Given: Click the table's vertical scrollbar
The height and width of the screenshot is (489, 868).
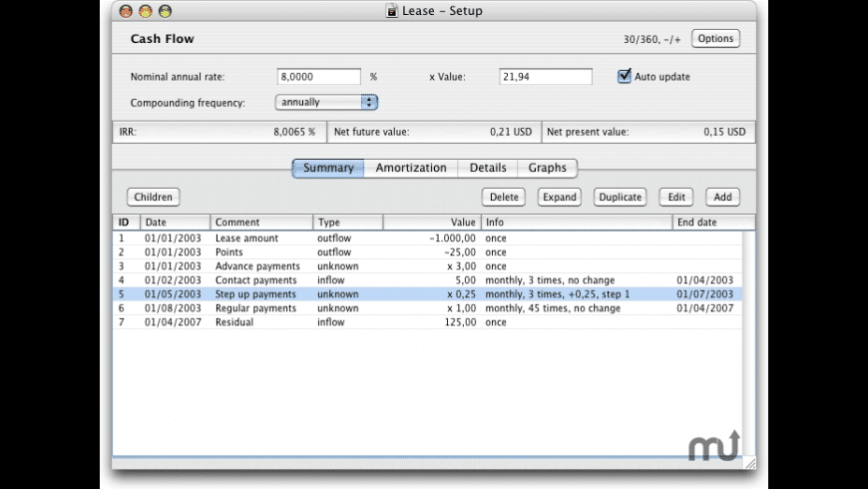Looking at the screenshot, I should (x=748, y=339).
